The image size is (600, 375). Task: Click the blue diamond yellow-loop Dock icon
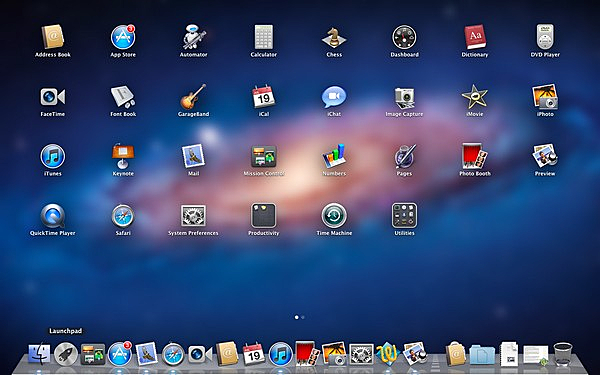(x=388, y=354)
